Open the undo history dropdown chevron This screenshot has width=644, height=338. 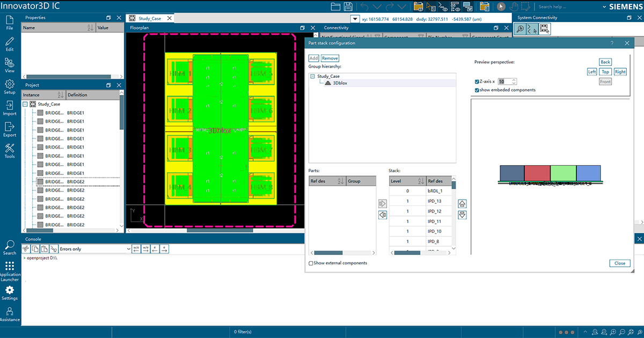click(377, 6)
